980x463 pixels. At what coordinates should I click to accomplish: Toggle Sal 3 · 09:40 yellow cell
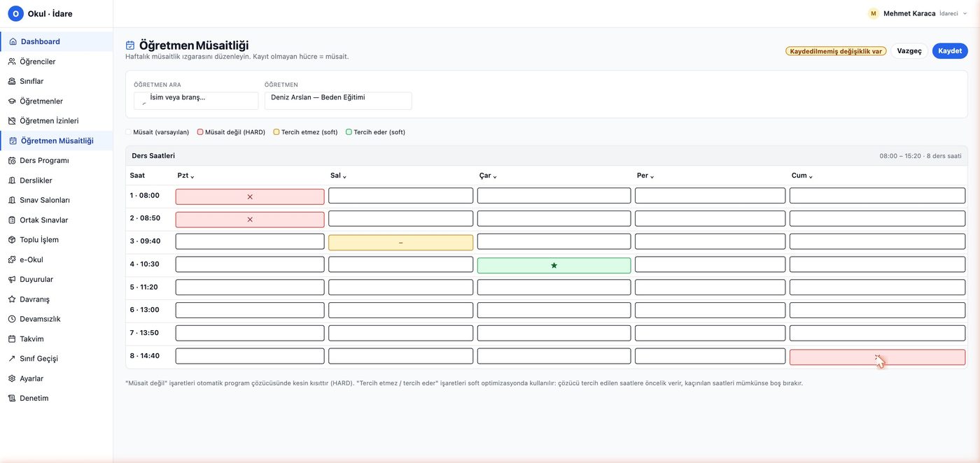point(401,243)
